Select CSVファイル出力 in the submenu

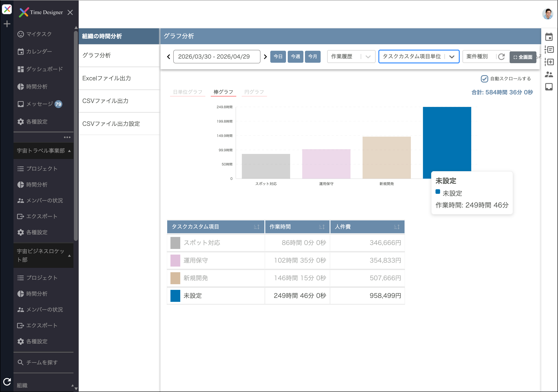[119, 101]
